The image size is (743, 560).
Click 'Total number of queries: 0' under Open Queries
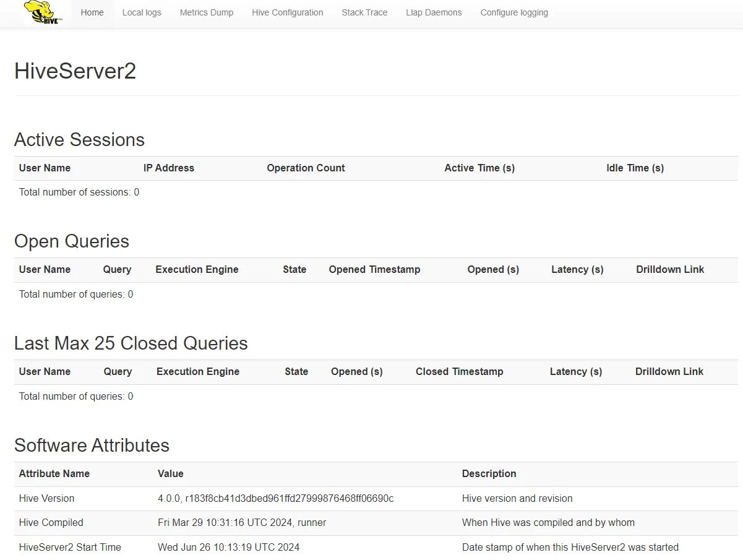coord(76,295)
